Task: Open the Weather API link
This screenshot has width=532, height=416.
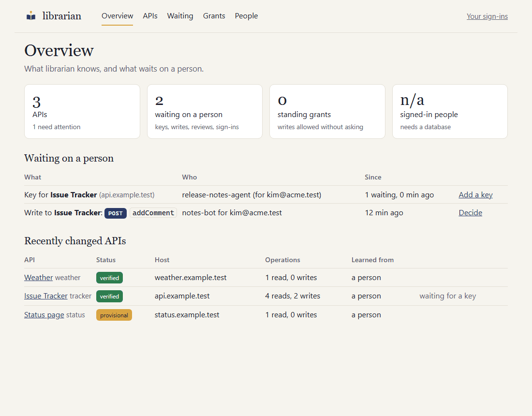Action: [38, 278]
